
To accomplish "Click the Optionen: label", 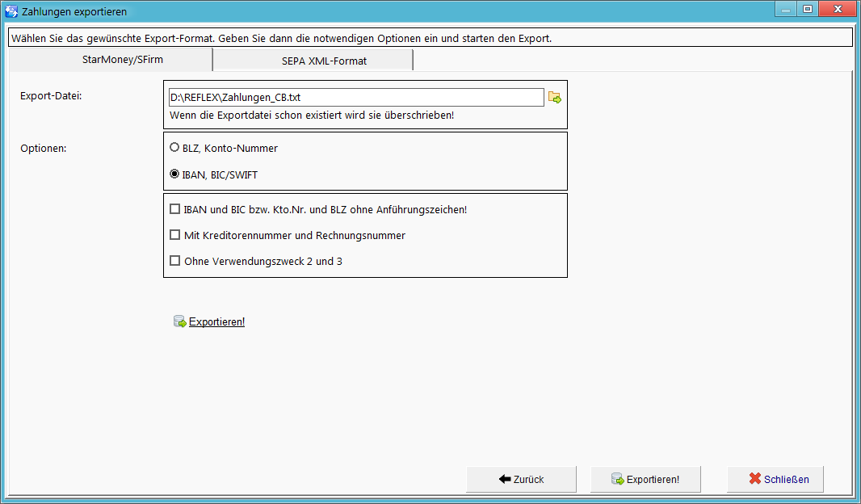I will click(44, 149).
